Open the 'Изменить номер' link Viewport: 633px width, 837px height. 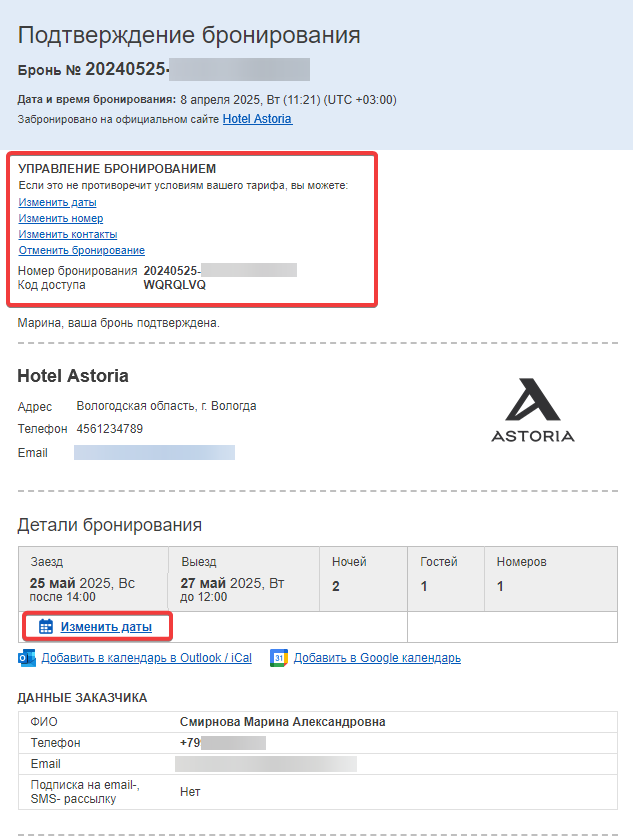point(61,218)
